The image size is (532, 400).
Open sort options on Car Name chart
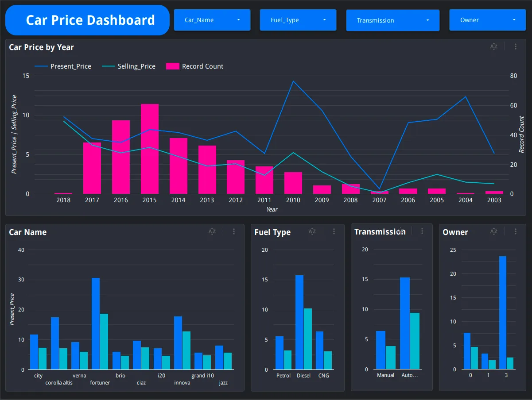(212, 231)
